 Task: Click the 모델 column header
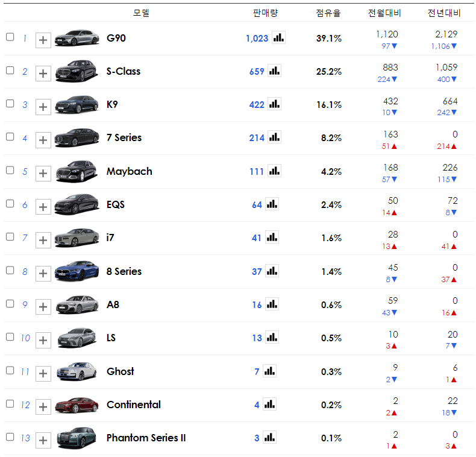[141, 13]
